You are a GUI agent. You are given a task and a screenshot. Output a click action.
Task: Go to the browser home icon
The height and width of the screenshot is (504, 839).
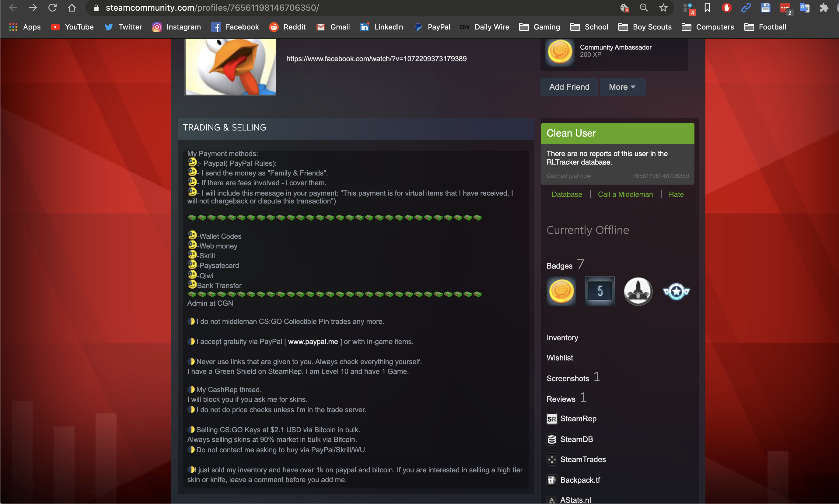point(72,8)
